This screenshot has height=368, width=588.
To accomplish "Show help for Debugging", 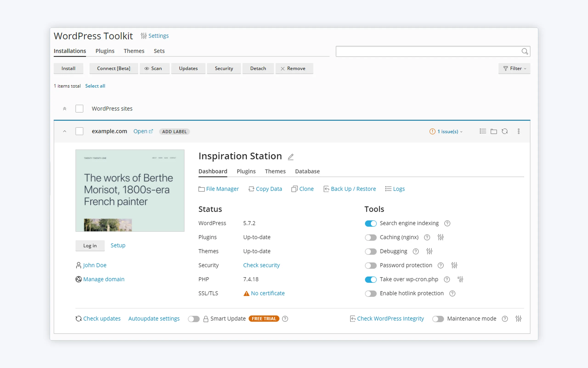I will (x=416, y=251).
